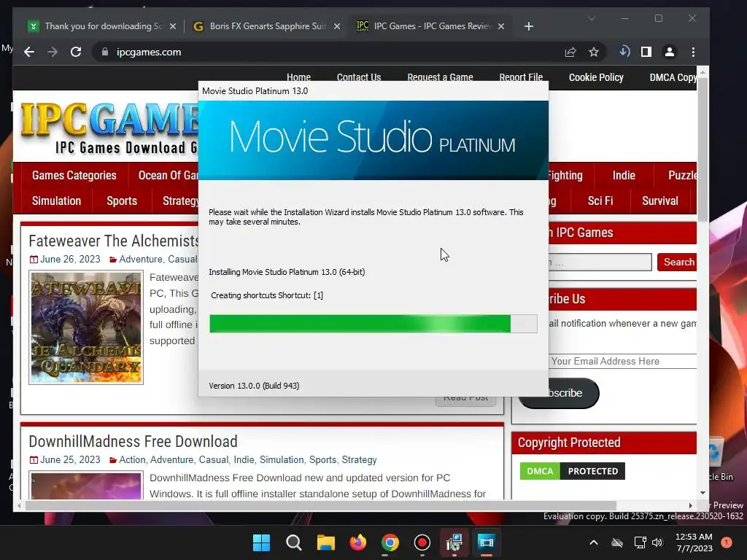Bookmark this tab with star icon
The image size is (747, 560).
coord(593,52)
